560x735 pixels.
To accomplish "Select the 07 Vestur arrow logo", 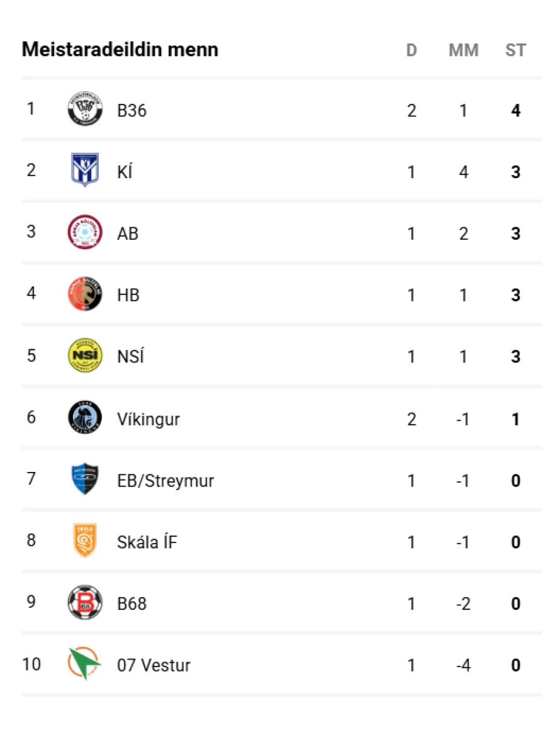I will point(85,665).
